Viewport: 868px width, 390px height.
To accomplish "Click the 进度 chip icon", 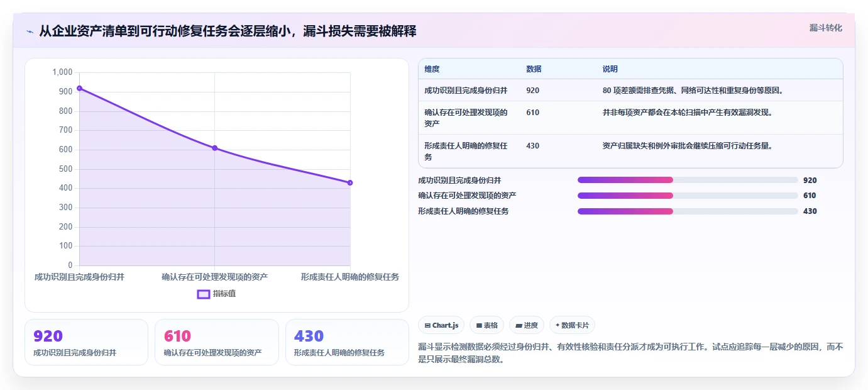I will coord(519,326).
